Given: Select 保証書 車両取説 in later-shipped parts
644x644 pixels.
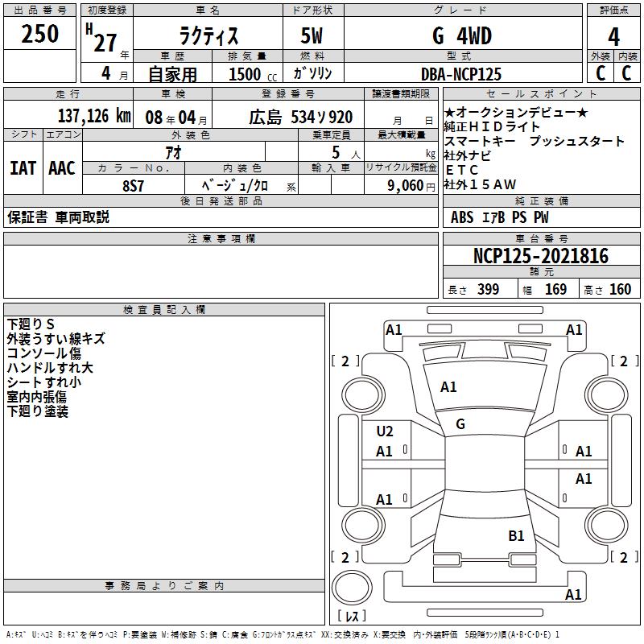Looking at the screenshot, I should 58,217.
